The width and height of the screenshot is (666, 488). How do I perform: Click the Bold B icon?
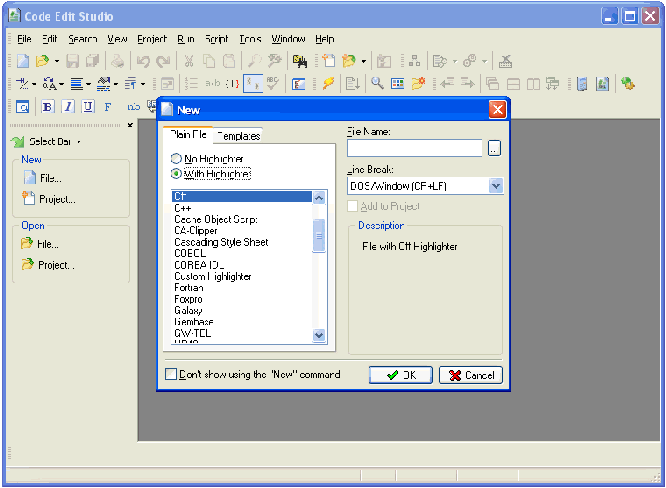pos(48,106)
